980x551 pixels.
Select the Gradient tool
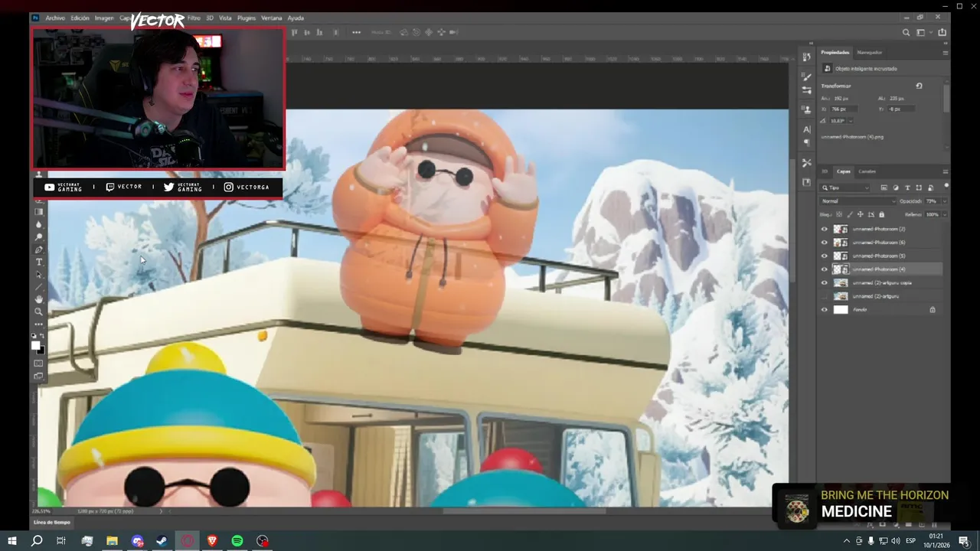point(39,212)
